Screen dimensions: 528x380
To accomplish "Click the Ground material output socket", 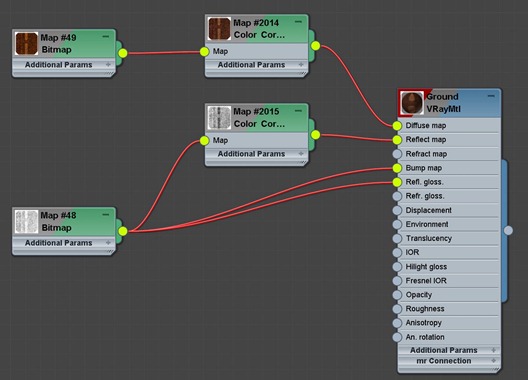I will click(x=508, y=230).
